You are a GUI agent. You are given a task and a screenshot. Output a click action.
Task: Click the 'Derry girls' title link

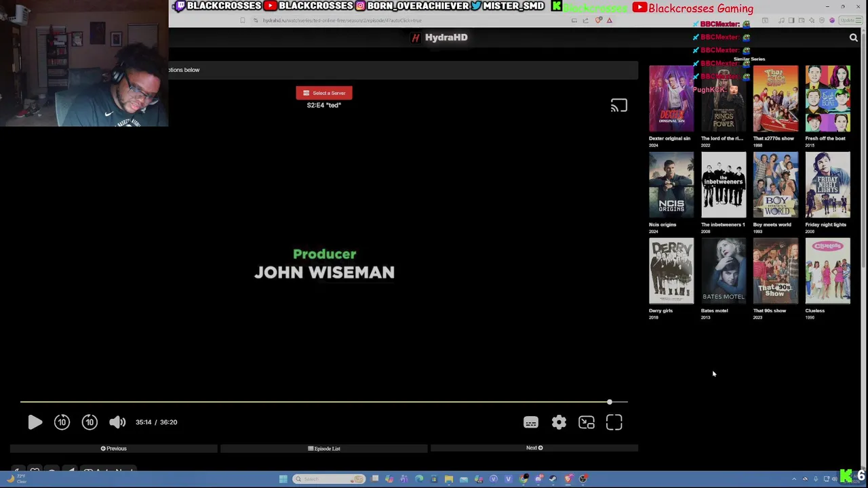(x=660, y=310)
